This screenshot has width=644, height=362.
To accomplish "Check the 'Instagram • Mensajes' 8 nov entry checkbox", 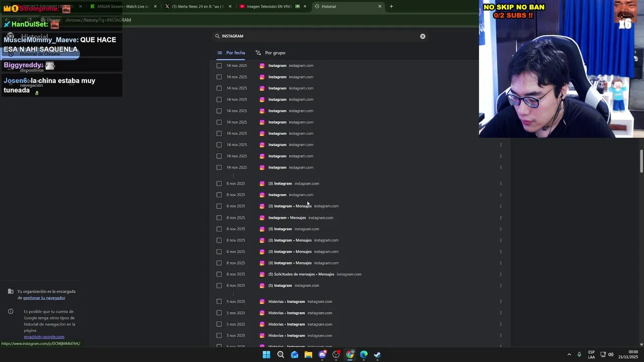I will [219, 218].
